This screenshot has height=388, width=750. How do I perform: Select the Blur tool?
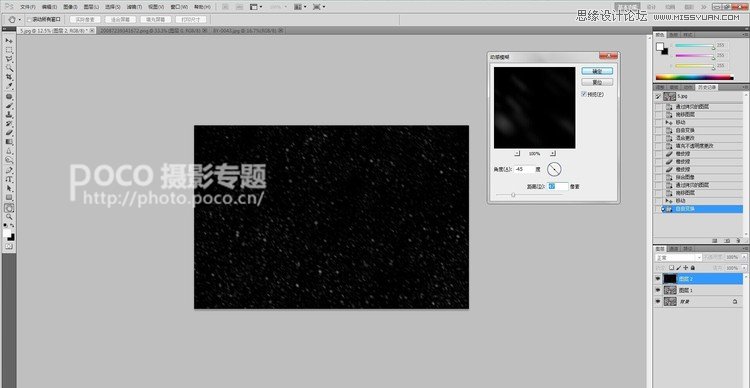click(x=9, y=151)
